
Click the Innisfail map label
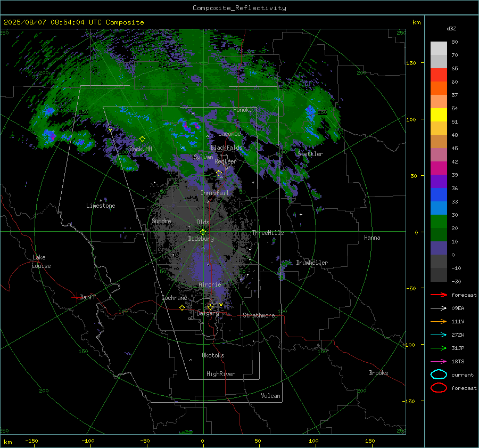(x=214, y=193)
